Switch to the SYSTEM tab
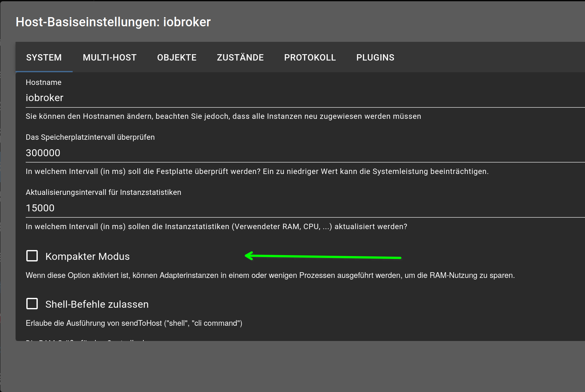Viewport: 585px width, 392px height. 44,57
